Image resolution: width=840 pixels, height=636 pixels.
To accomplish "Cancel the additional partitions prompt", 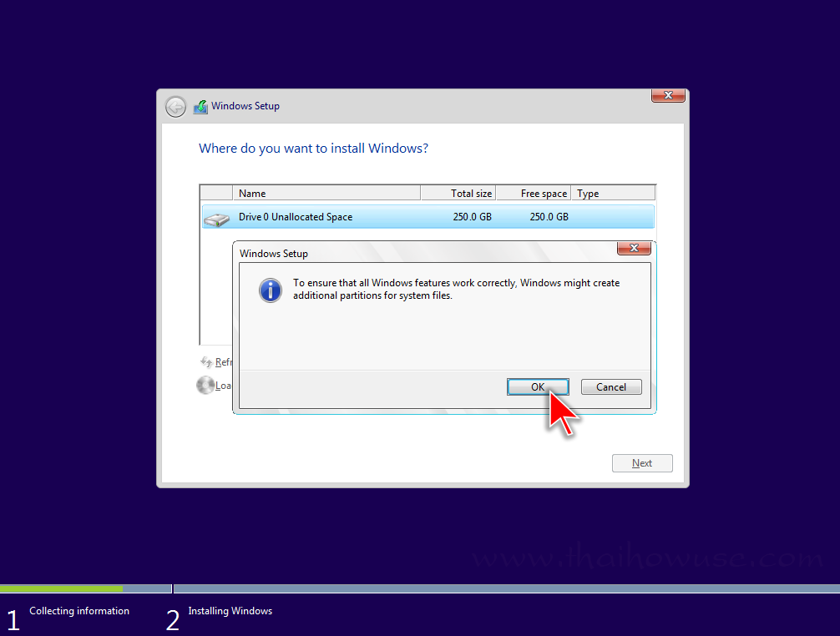I will [611, 387].
